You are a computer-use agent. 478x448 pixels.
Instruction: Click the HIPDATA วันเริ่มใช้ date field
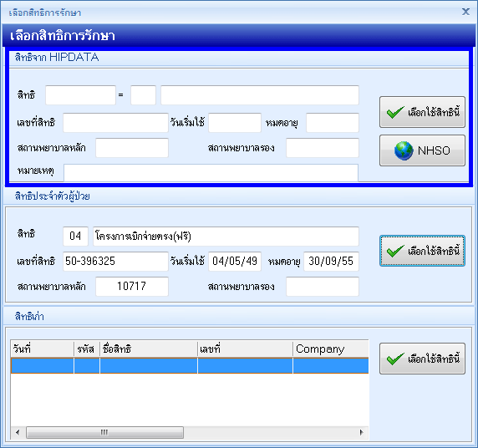[x=235, y=123]
